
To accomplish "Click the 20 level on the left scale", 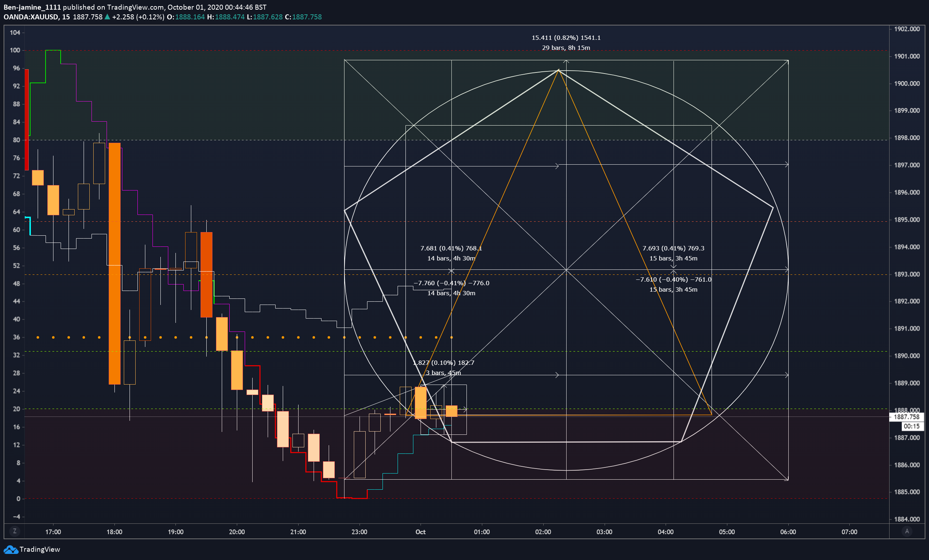I will pos(16,409).
